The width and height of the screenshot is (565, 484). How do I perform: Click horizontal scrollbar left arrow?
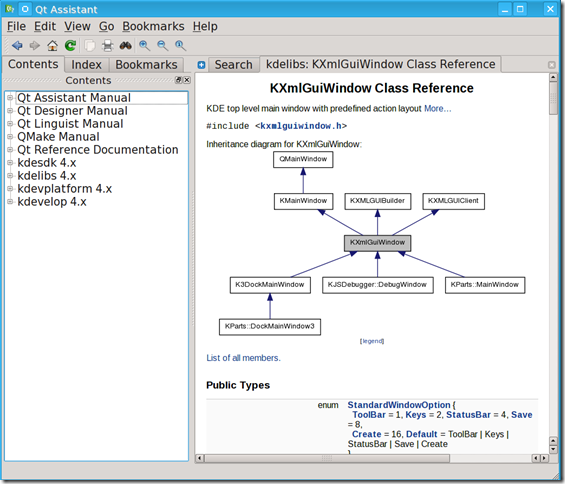pyautogui.click(x=200, y=458)
